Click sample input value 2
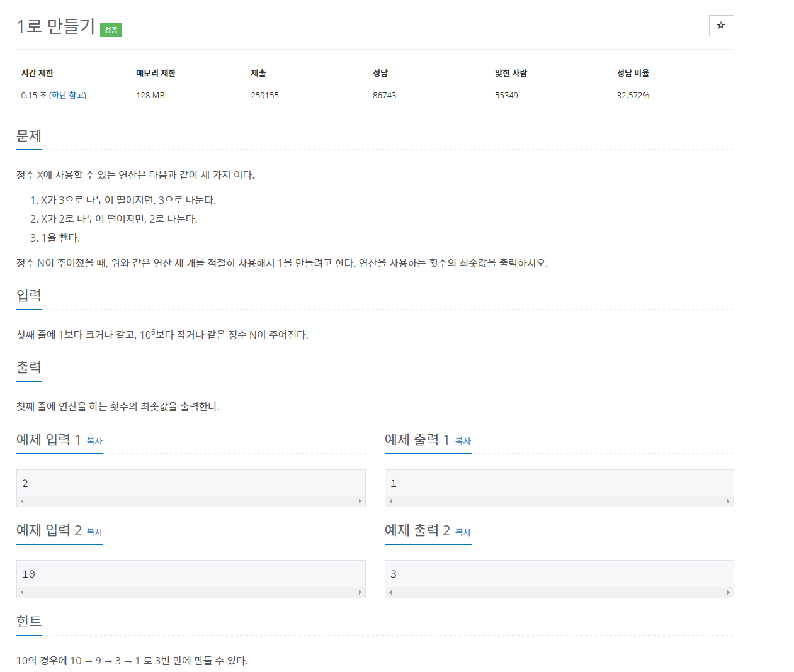 25,483
